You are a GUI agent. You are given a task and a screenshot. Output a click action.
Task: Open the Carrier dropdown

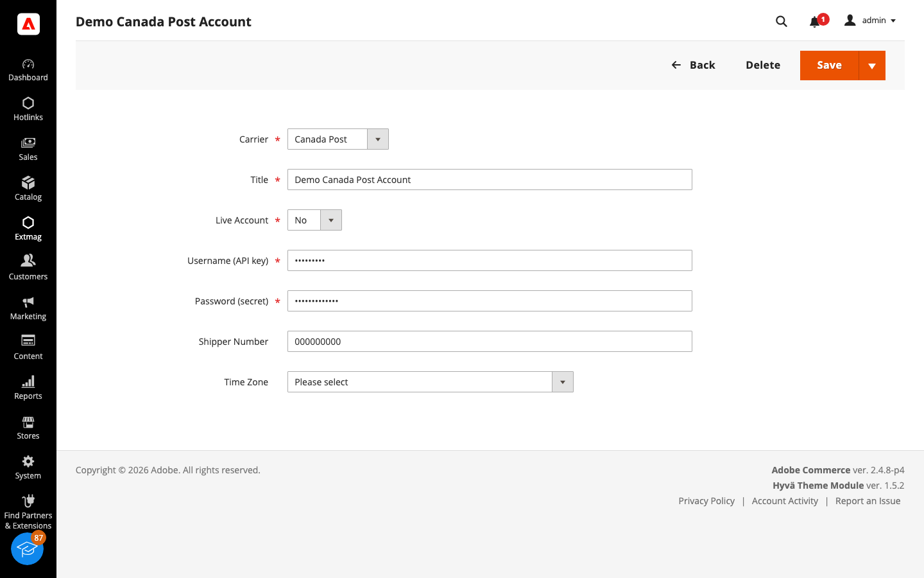pos(338,139)
